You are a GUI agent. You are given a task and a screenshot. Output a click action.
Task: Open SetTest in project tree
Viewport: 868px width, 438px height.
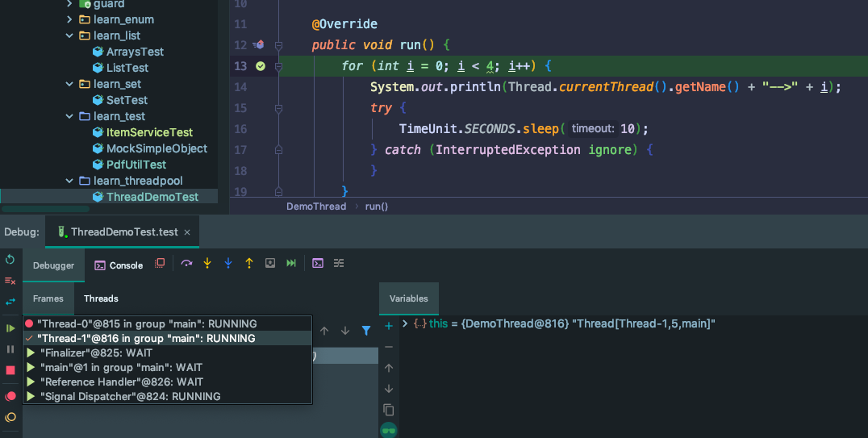tap(127, 100)
